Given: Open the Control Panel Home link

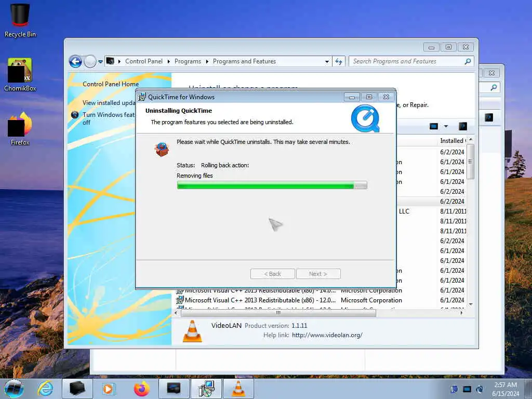Looking at the screenshot, I should tap(111, 84).
